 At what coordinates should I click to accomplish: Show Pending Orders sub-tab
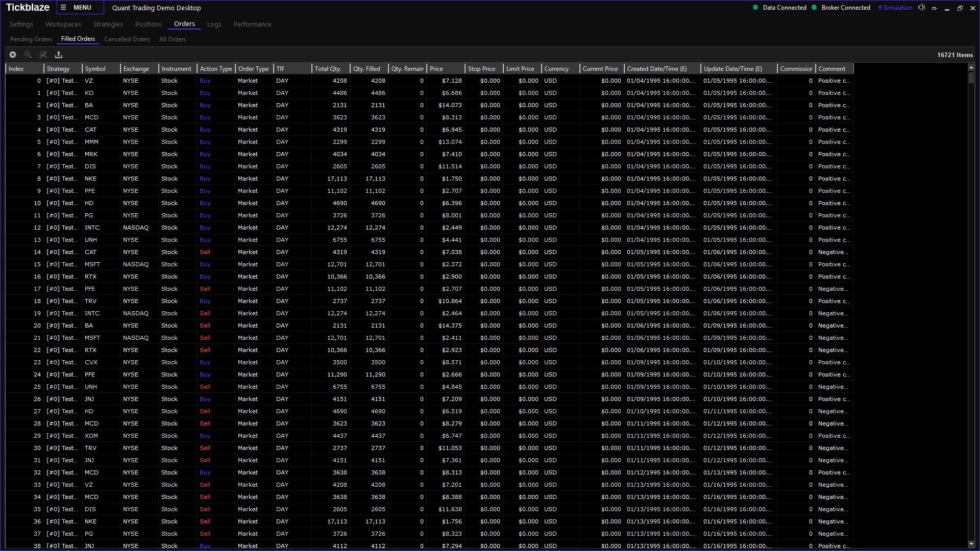pos(31,39)
